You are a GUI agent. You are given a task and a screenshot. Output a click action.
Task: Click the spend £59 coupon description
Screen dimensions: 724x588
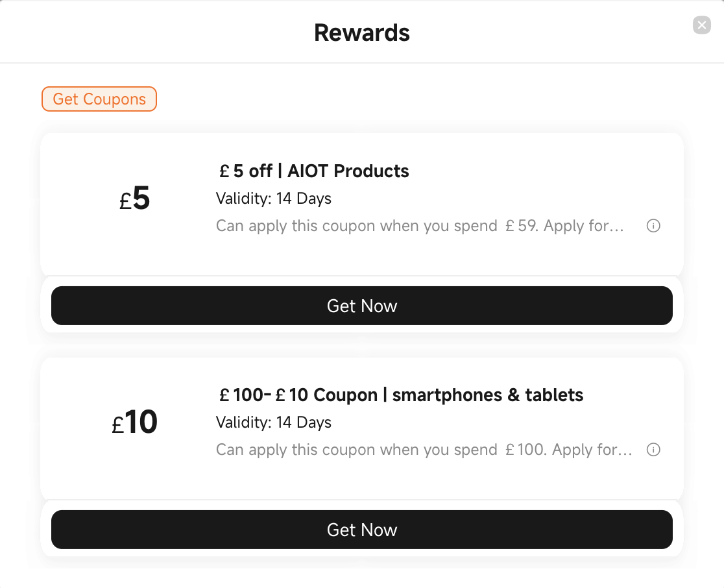[420, 226]
